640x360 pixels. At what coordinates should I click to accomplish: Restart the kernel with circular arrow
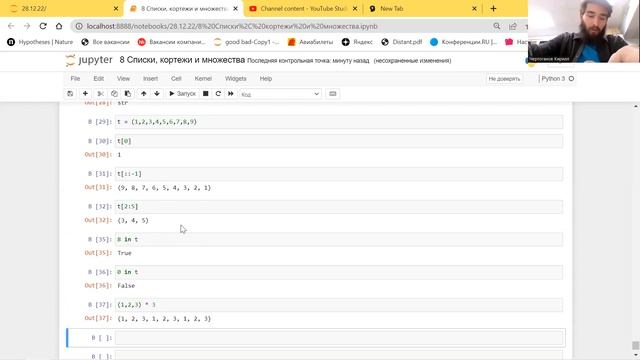pyautogui.click(x=218, y=94)
